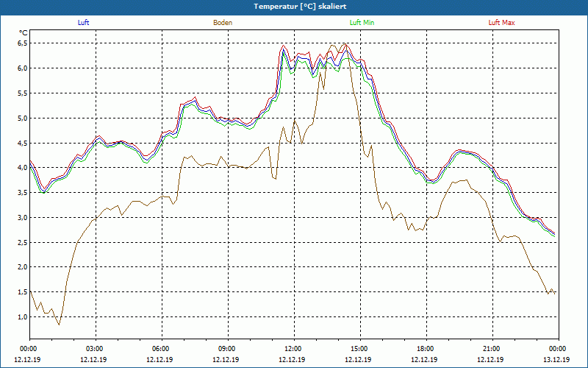Click the 6,0 y-axis value
This screenshot has width=588, height=368.
pos(23,68)
